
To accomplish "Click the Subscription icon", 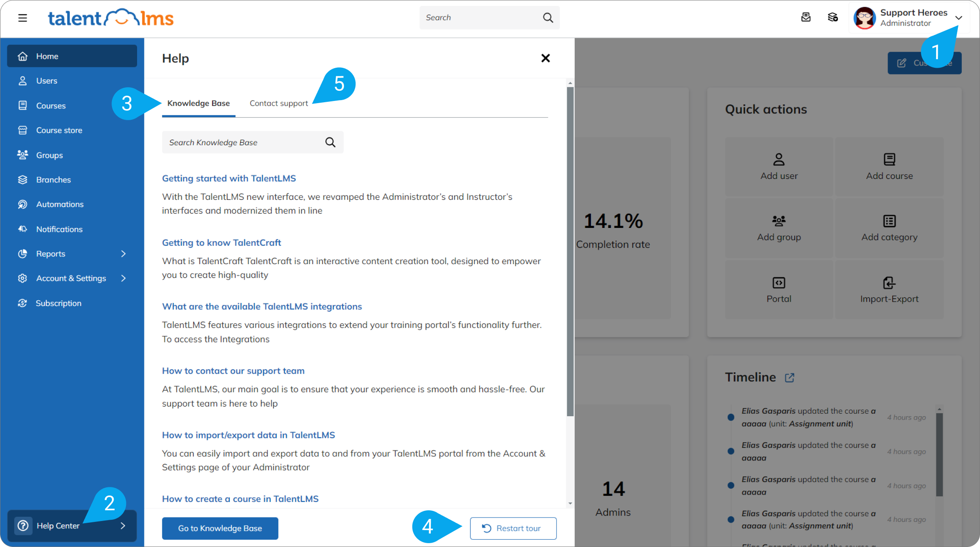I will (x=23, y=303).
